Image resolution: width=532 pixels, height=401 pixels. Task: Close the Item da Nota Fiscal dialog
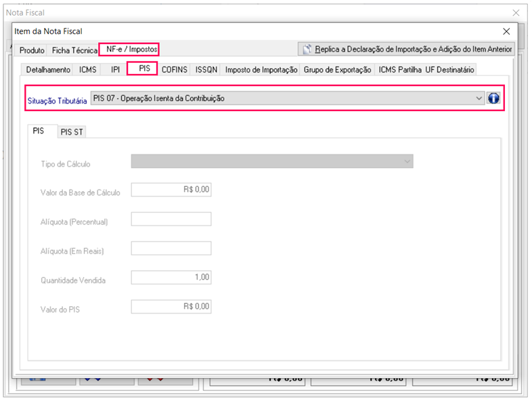tap(506, 31)
